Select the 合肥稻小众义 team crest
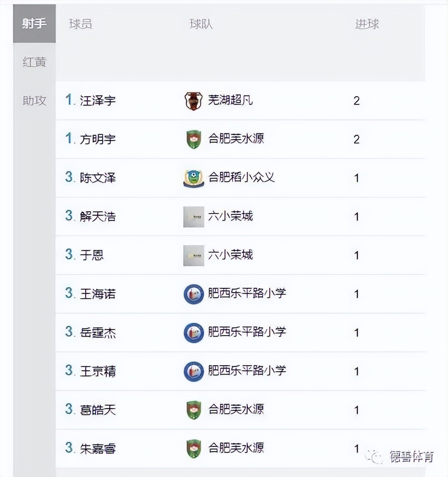Image resolution: width=448 pixels, height=477 pixels. click(x=194, y=178)
